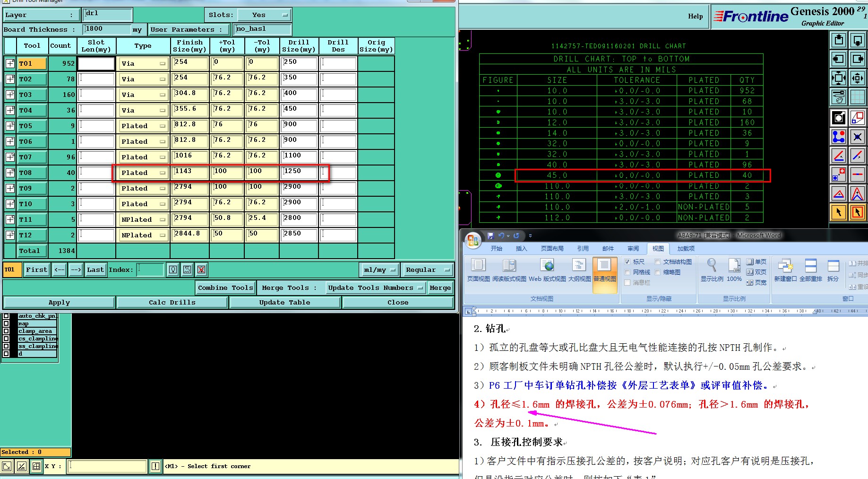Click the red and blue diagonal line icon

pos(857,155)
